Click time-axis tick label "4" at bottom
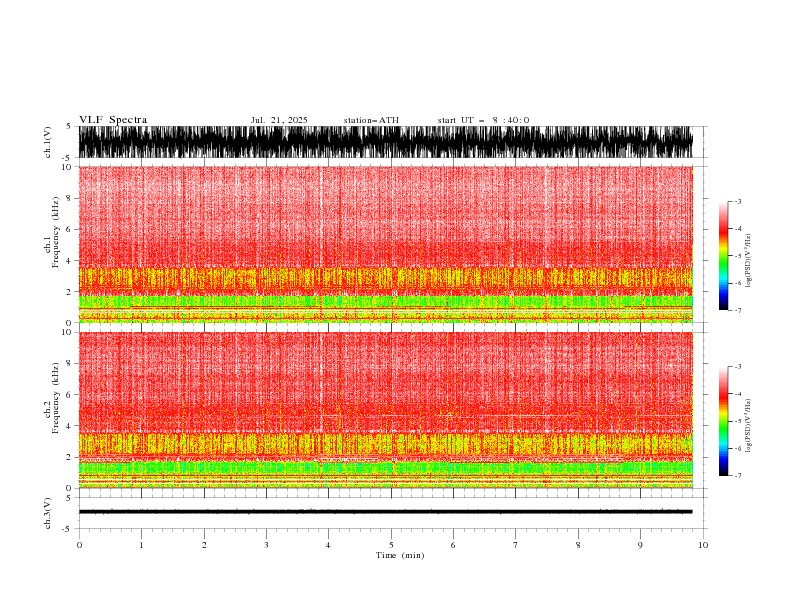Viewport: 792px width, 612px height. [x=328, y=545]
